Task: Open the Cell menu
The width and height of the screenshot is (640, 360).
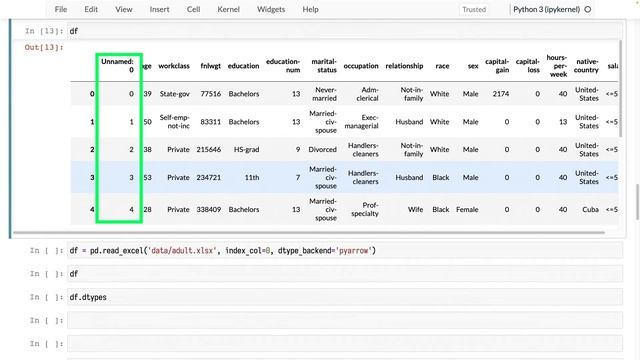Action: (x=193, y=9)
